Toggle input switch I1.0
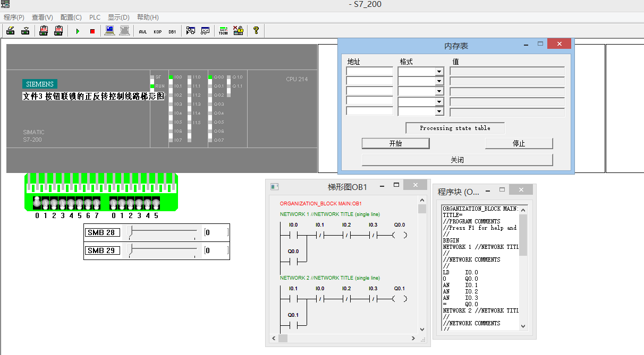This screenshot has width=644, height=355. [x=113, y=203]
